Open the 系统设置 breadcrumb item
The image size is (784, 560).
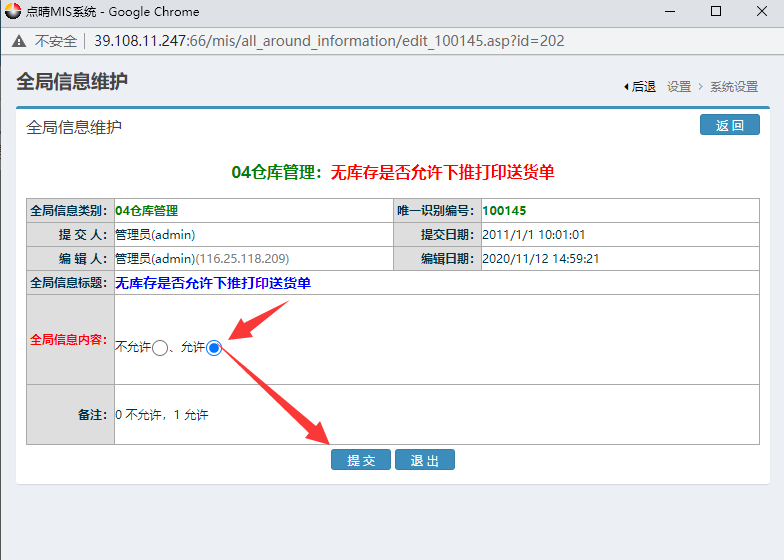tap(734, 87)
